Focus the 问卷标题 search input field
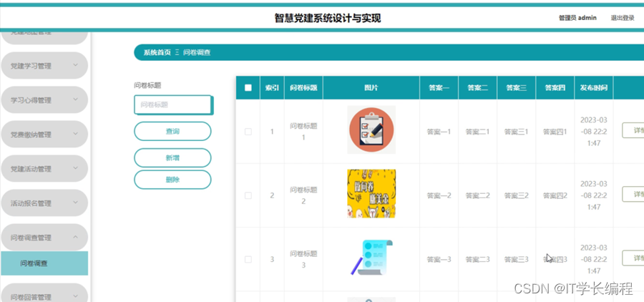This screenshot has height=302, width=644. (x=173, y=104)
